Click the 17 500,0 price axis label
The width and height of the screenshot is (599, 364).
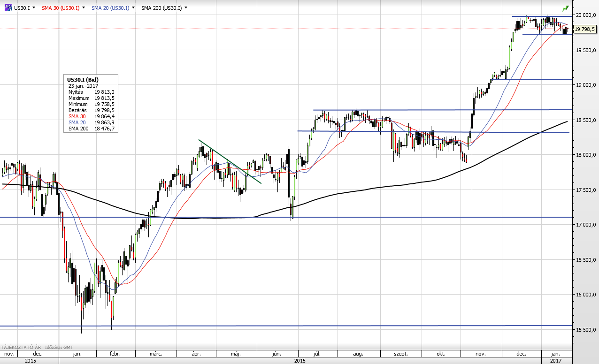[x=587, y=190]
